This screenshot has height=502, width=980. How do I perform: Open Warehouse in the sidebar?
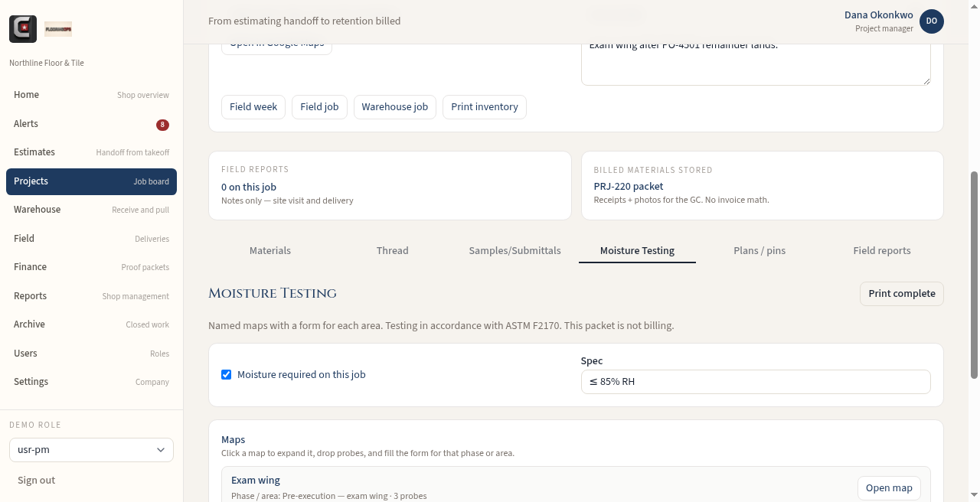[91, 210]
